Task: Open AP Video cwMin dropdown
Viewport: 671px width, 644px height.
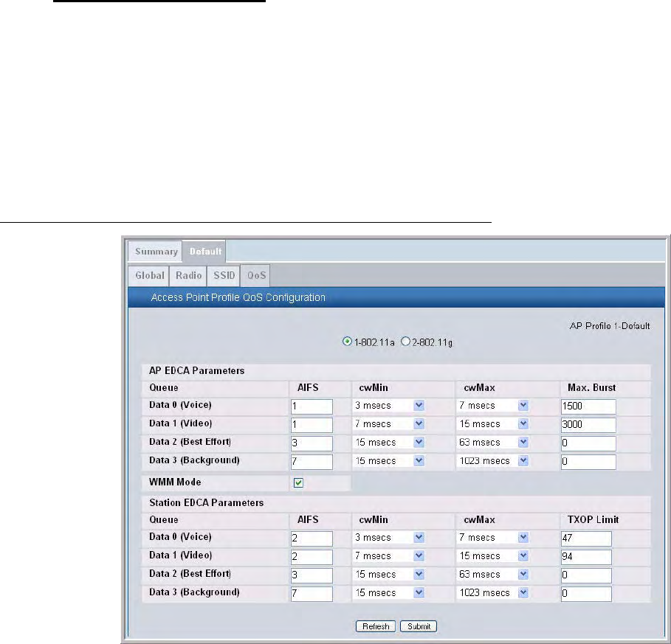Action: [389, 423]
